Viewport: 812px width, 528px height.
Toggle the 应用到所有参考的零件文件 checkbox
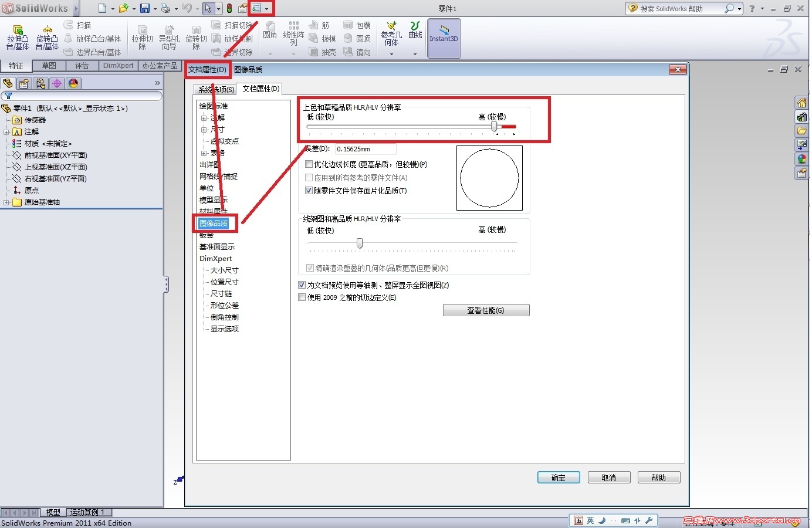(309, 178)
